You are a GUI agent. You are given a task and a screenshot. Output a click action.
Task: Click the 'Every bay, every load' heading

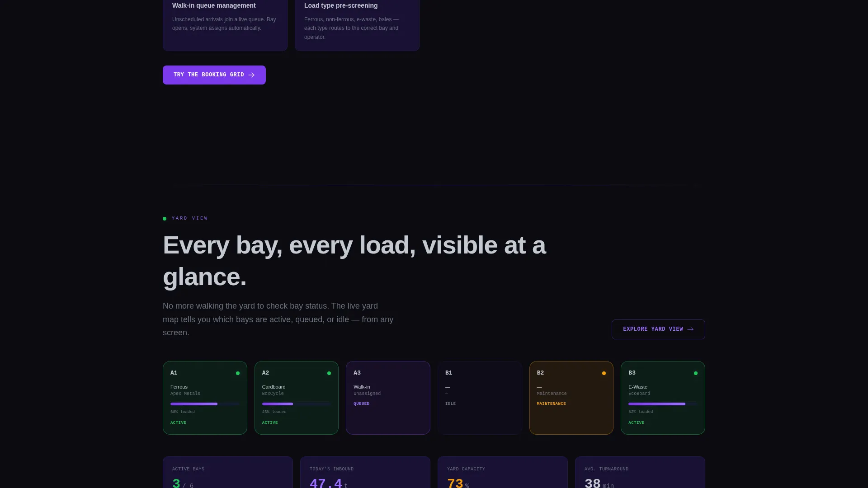[354, 261]
